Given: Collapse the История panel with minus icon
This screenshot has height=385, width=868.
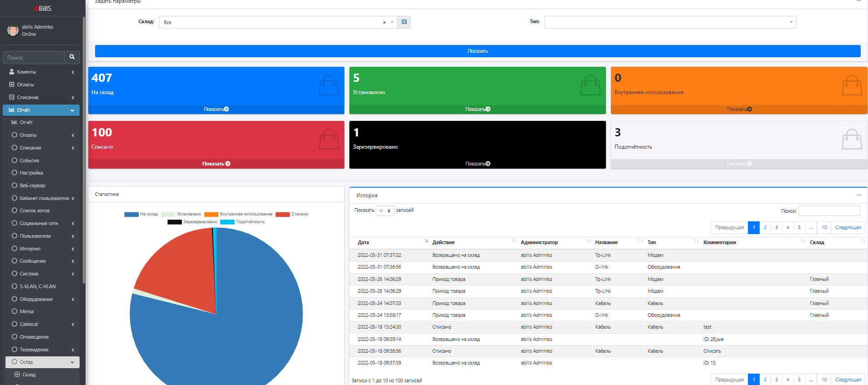Looking at the screenshot, I should click(x=858, y=195).
